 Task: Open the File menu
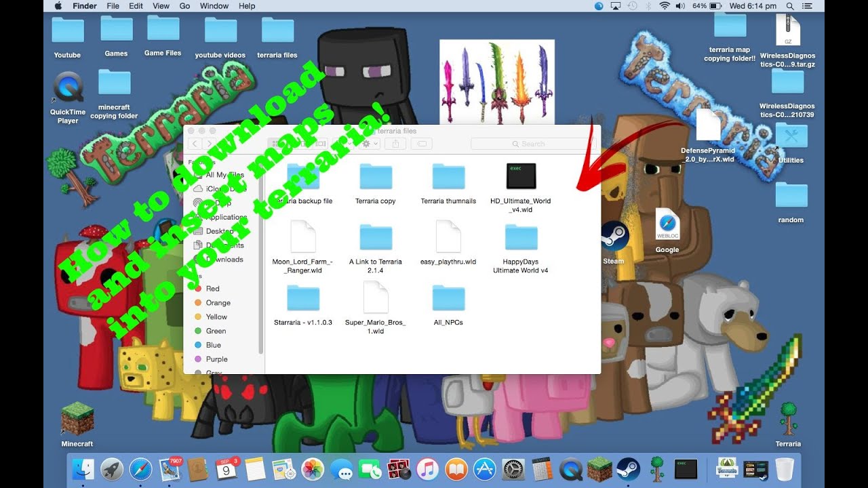click(x=113, y=6)
